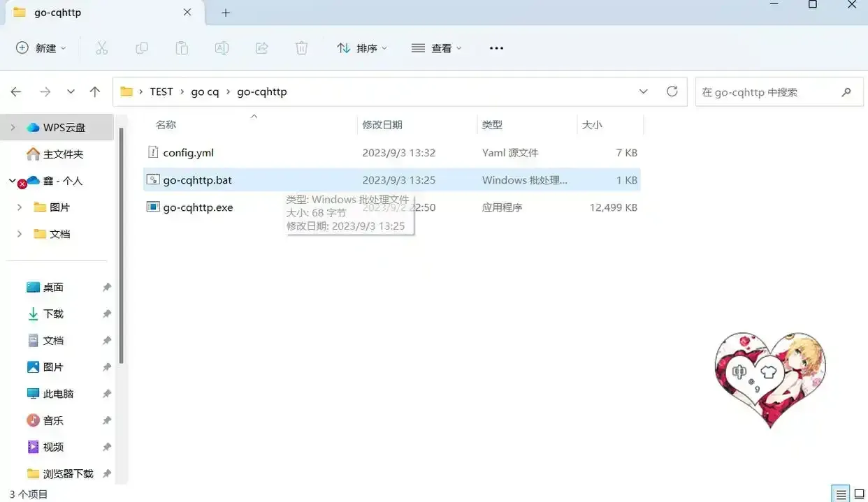Refresh the current folder view
This screenshot has height=502, width=868.
pyautogui.click(x=672, y=91)
